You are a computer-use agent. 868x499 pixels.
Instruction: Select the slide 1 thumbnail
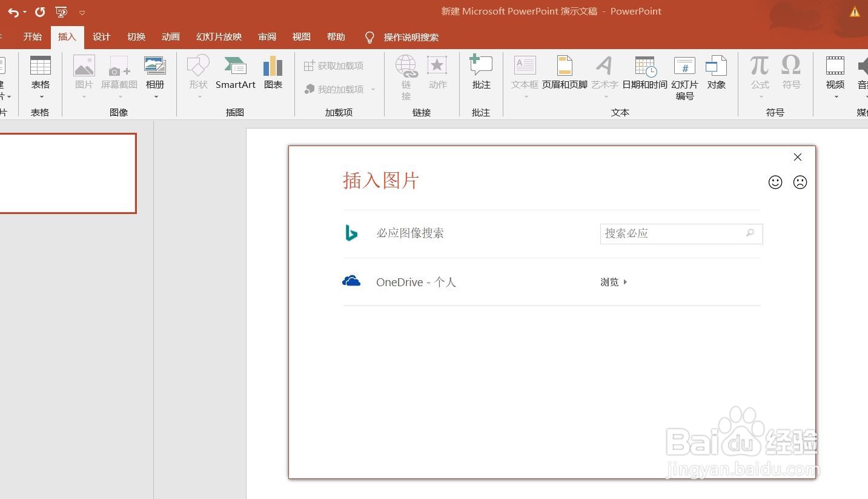(67, 173)
